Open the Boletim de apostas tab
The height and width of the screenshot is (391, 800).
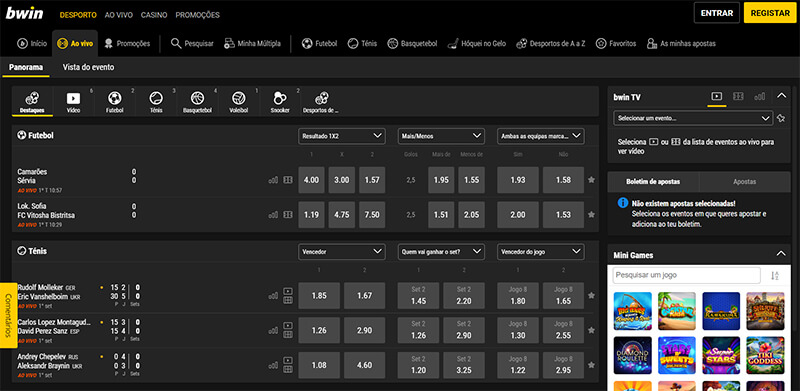click(653, 182)
